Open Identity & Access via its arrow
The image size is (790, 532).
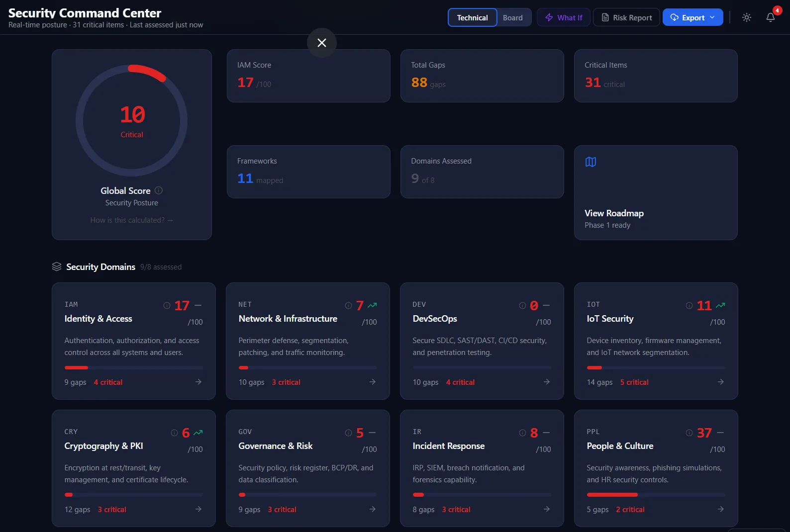(x=198, y=382)
